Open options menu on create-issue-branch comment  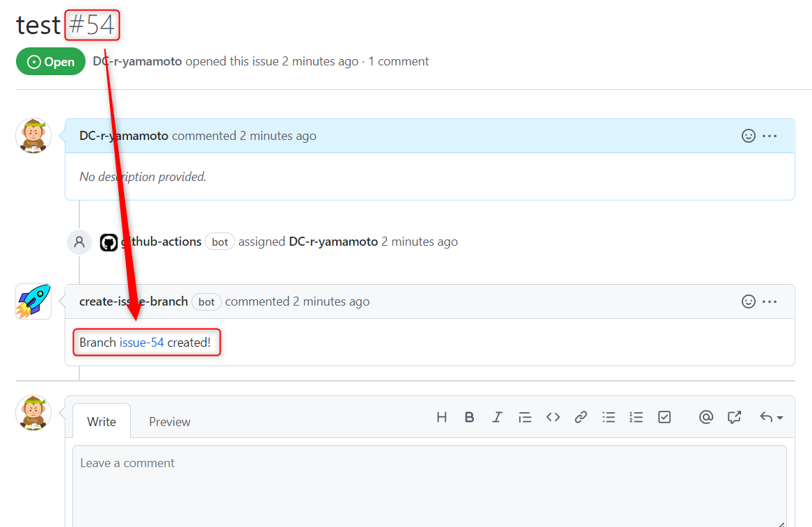coord(770,301)
